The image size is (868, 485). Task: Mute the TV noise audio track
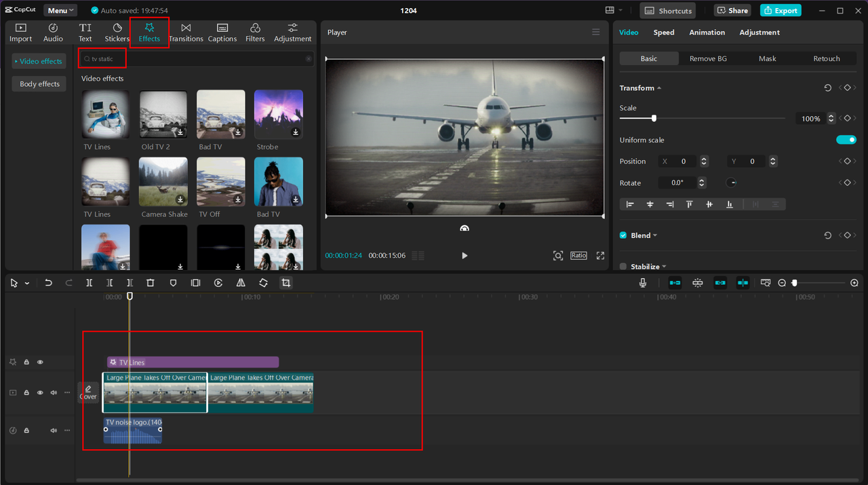coord(54,430)
